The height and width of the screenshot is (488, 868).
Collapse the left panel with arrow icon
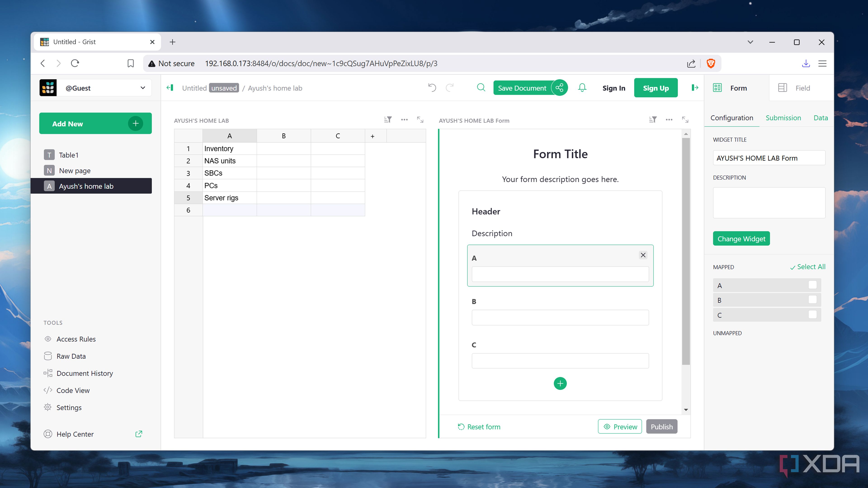[x=170, y=88]
